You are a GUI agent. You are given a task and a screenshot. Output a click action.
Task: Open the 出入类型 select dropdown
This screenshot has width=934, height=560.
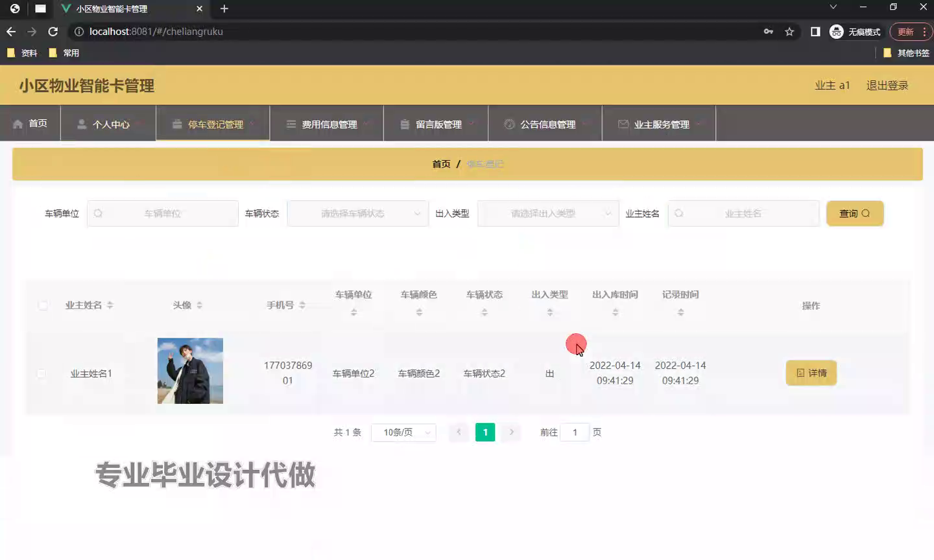click(548, 213)
